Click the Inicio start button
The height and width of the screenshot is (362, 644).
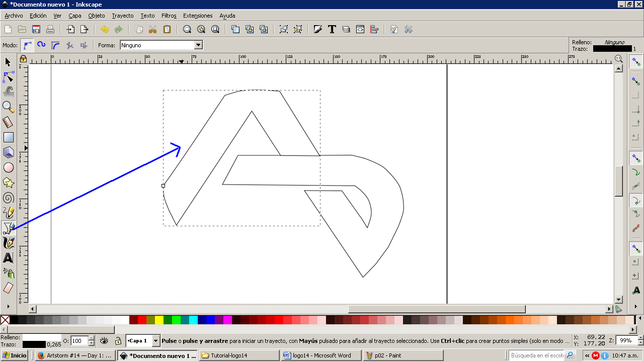tap(15, 355)
